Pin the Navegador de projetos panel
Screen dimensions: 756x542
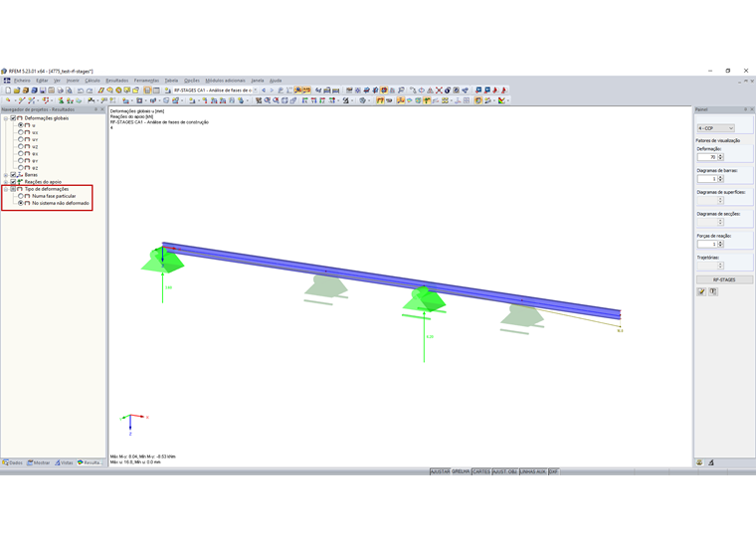coord(95,109)
